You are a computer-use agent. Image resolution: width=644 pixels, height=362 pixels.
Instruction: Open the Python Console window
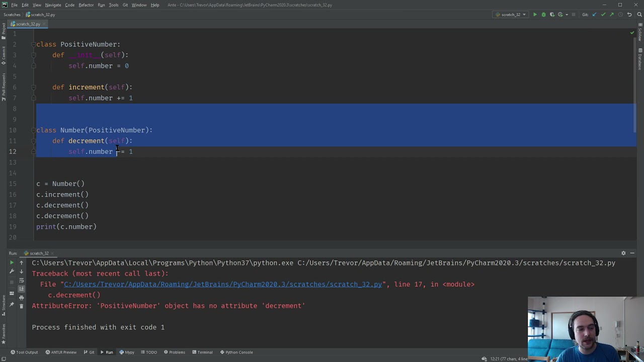236,352
